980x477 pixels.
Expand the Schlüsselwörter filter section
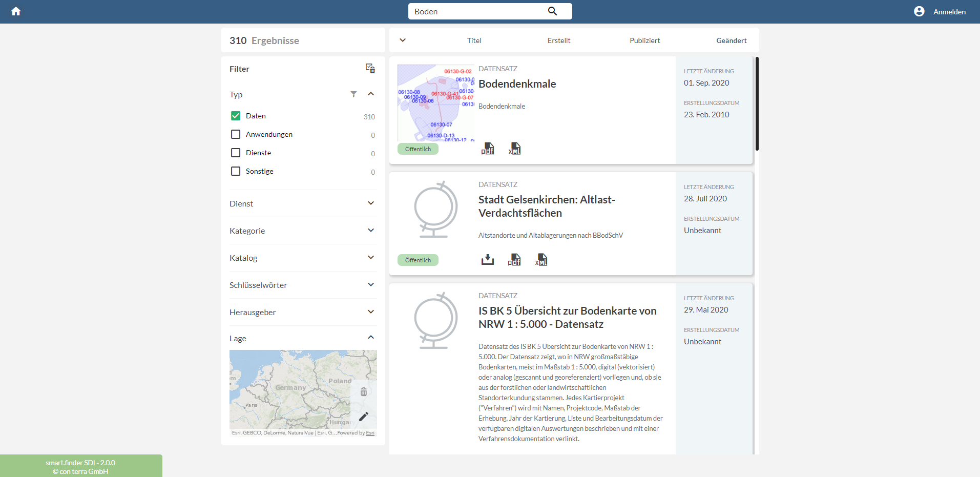tap(371, 285)
